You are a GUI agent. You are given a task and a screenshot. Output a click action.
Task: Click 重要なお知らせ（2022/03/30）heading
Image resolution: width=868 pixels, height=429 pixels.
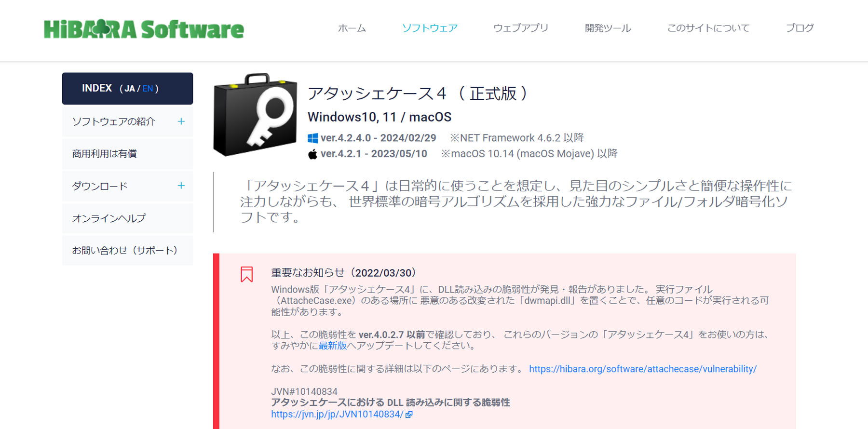click(343, 273)
